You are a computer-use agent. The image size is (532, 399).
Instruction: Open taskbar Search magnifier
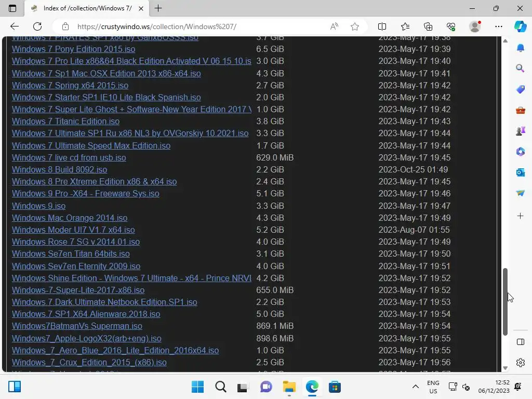[x=221, y=387]
